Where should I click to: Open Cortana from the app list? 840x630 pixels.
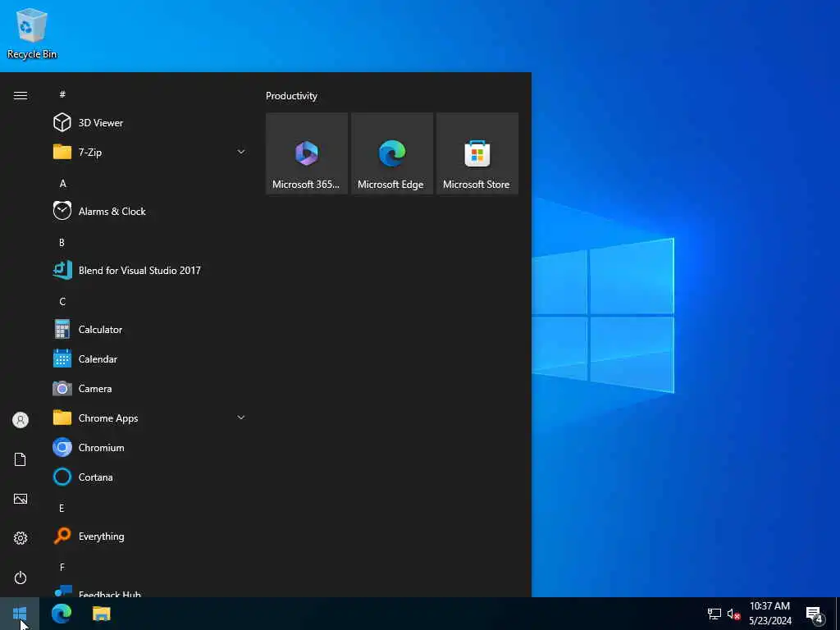(150, 477)
